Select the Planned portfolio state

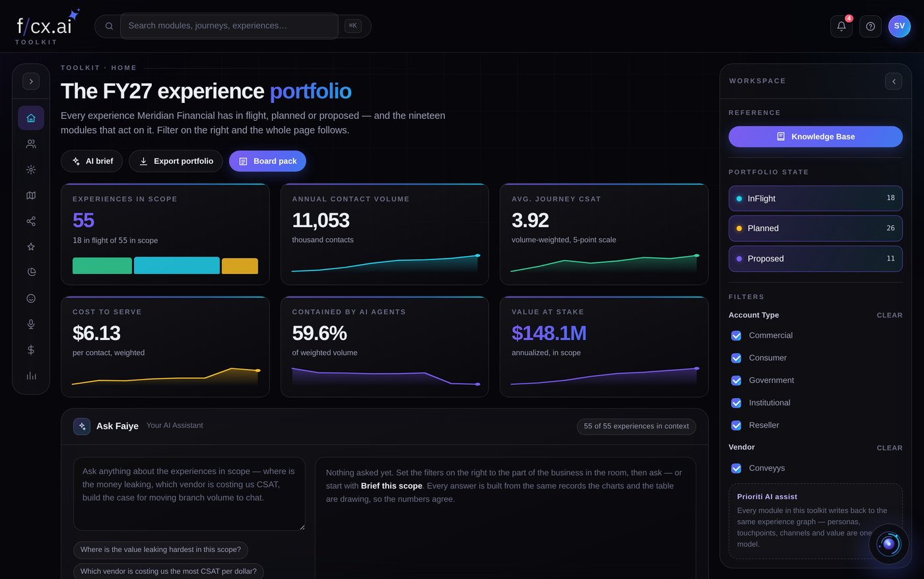click(815, 228)
